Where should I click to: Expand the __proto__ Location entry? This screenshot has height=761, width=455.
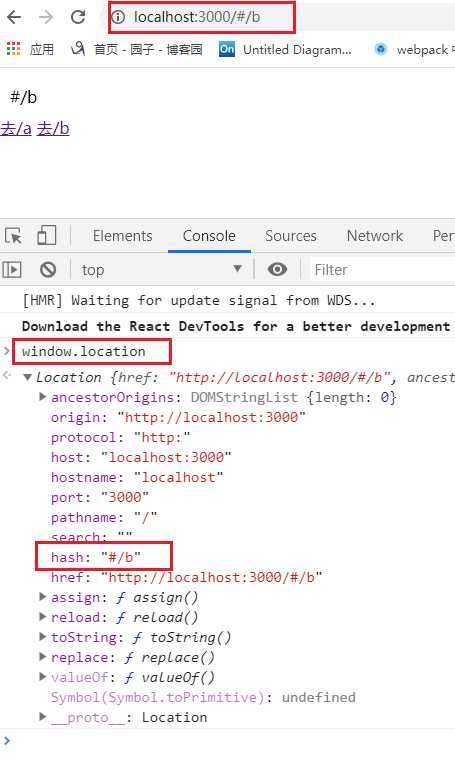[43, 716]
